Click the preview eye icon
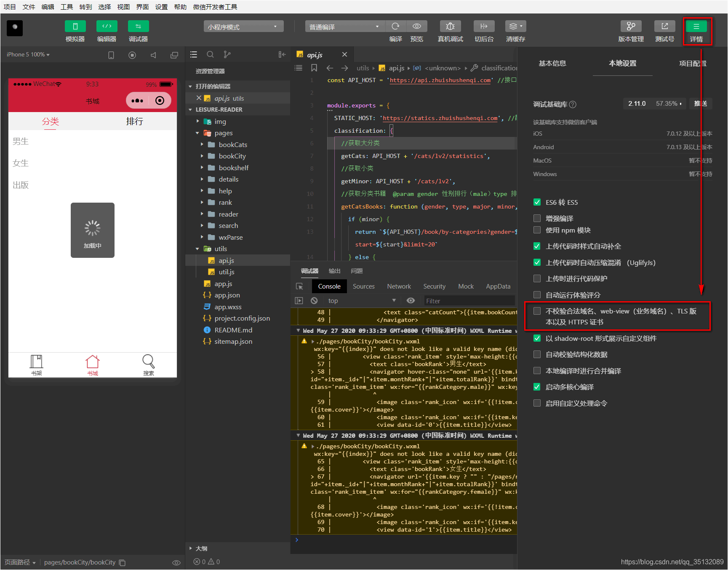This screenshot has height=570, width=728. point(417,26)
